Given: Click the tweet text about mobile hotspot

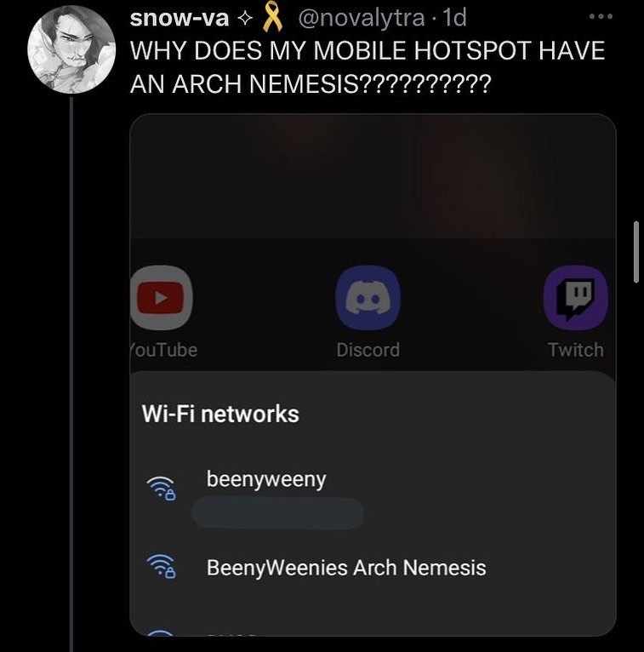Looking at the screenshot, I should tap(368, 67).
